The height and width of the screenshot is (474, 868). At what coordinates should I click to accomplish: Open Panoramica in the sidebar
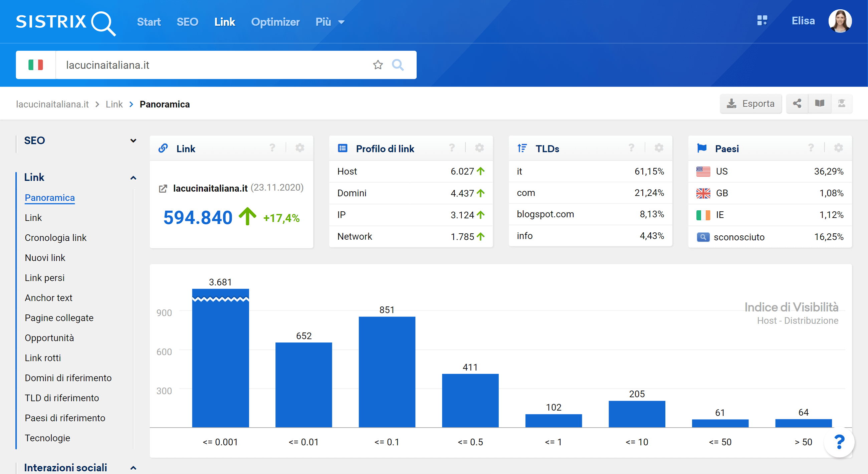pos(49,198)
